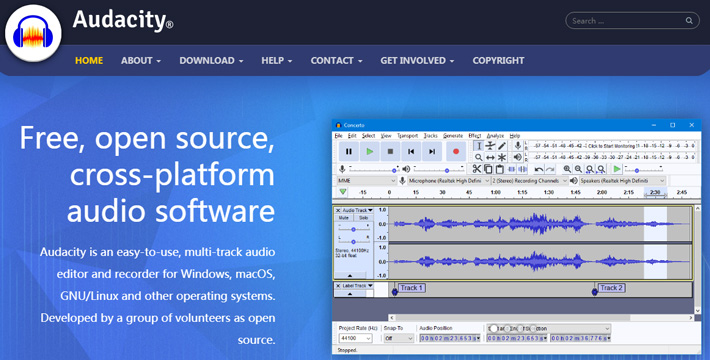Skip to end of the project
The width and height of the screenshot is (710, 360).
432,151
